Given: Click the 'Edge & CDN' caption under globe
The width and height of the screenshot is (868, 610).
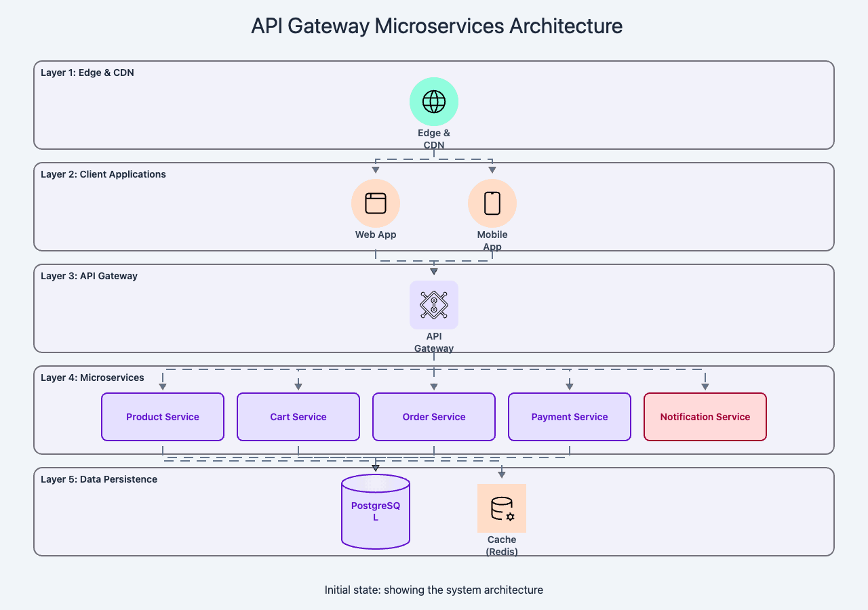Looking at the screenshot, I should [x=434, y=139].
